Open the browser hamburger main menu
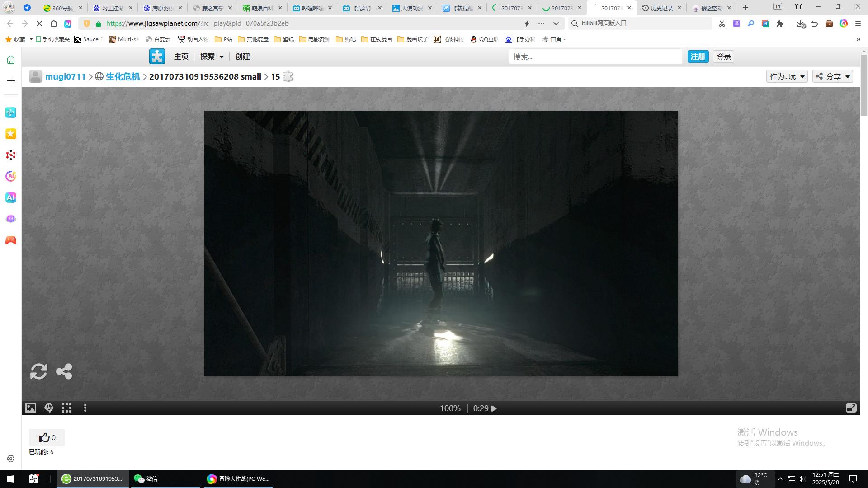 858,23
